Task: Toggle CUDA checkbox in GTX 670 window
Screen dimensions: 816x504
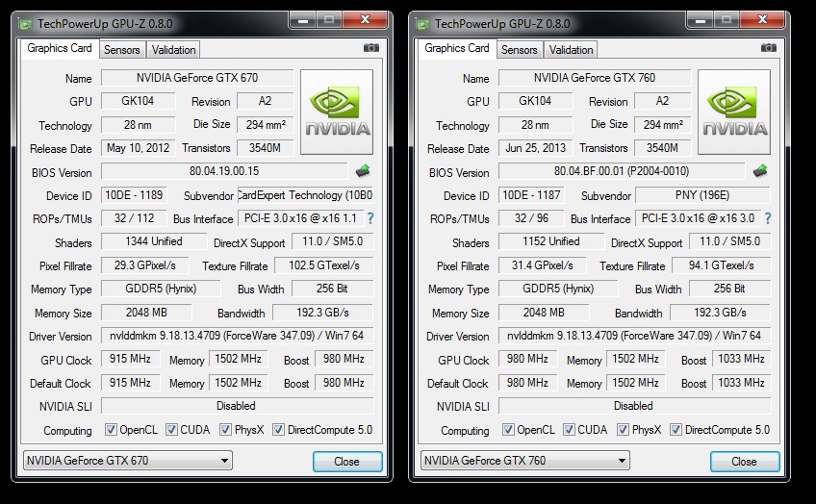Action: tap(171, 430)
